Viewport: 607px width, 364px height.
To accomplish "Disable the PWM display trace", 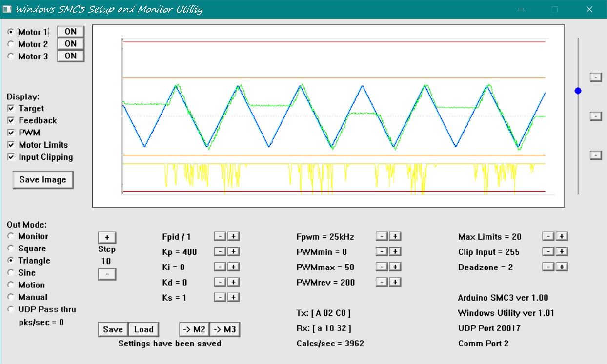I will tap(11, 133).
